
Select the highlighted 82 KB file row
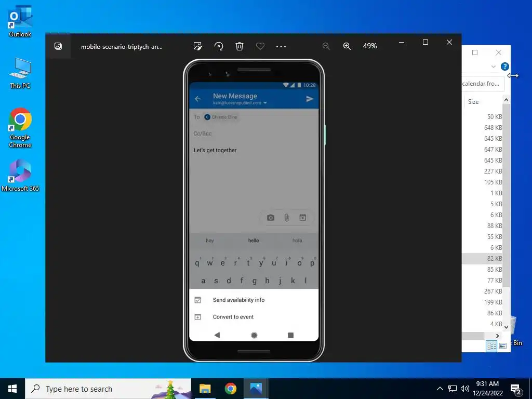click(x=482, y=259)
